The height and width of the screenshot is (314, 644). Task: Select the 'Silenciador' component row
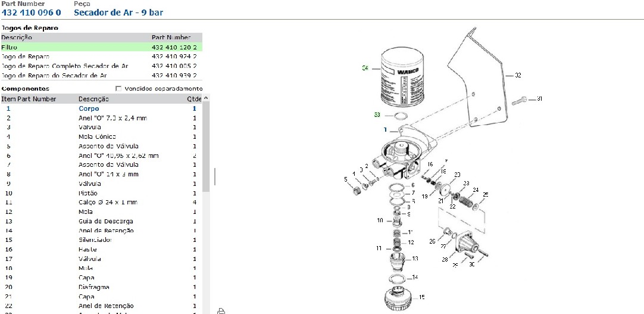[x=94, y=240]
